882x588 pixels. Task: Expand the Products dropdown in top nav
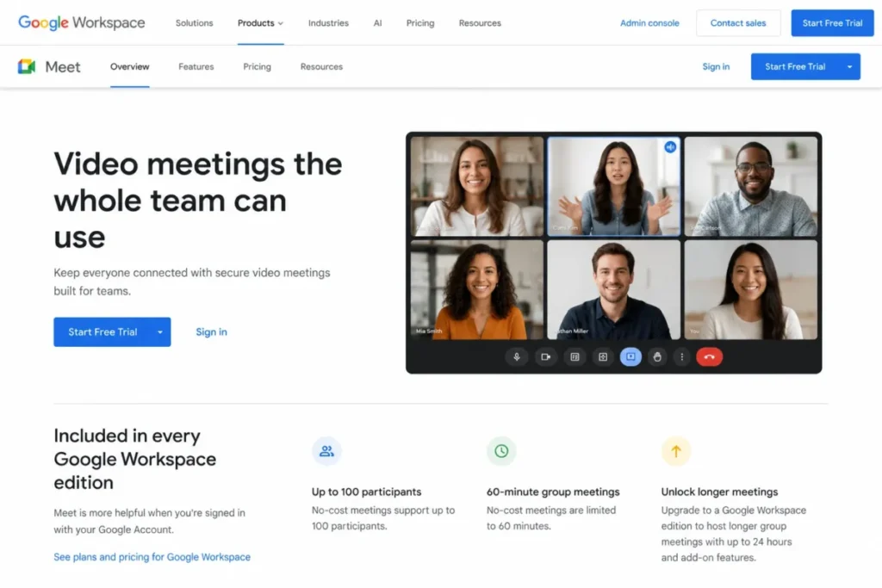pyautogui.click(x=260, y=23)
